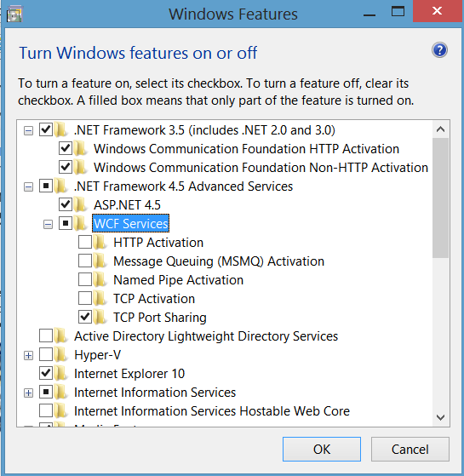Click the Windows Features title bar icon
The image size is (464, 476).
14,14
